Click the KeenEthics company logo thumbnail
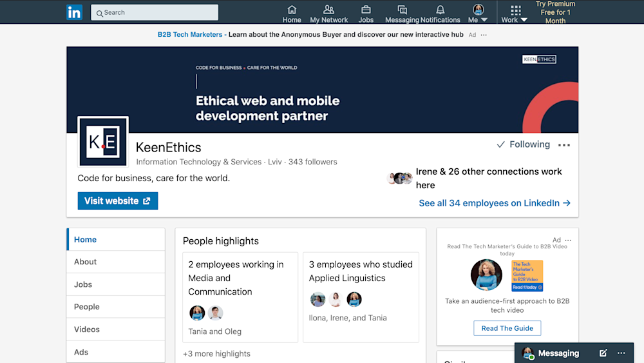Screen dimensions: 644x363 [103, 142]
